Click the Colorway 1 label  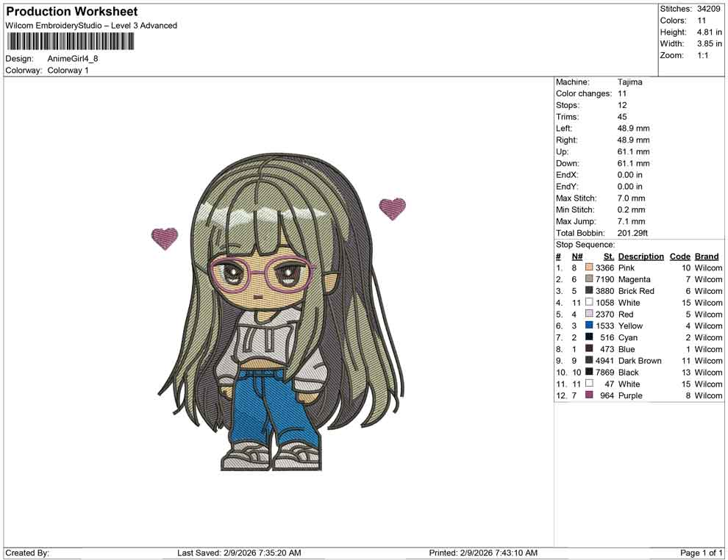68,70
